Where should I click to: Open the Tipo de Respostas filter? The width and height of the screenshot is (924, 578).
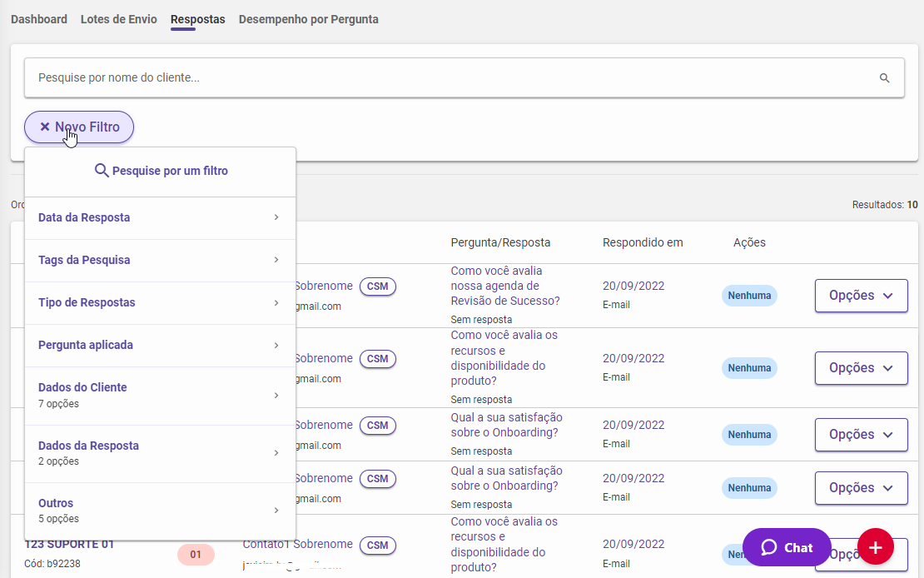(160, 303)
